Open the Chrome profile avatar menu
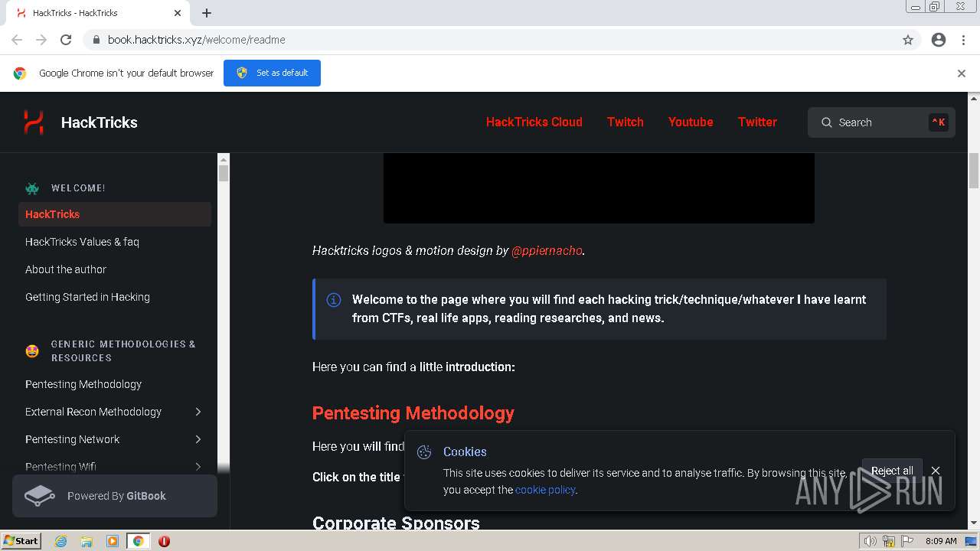 tap(939, 40)
